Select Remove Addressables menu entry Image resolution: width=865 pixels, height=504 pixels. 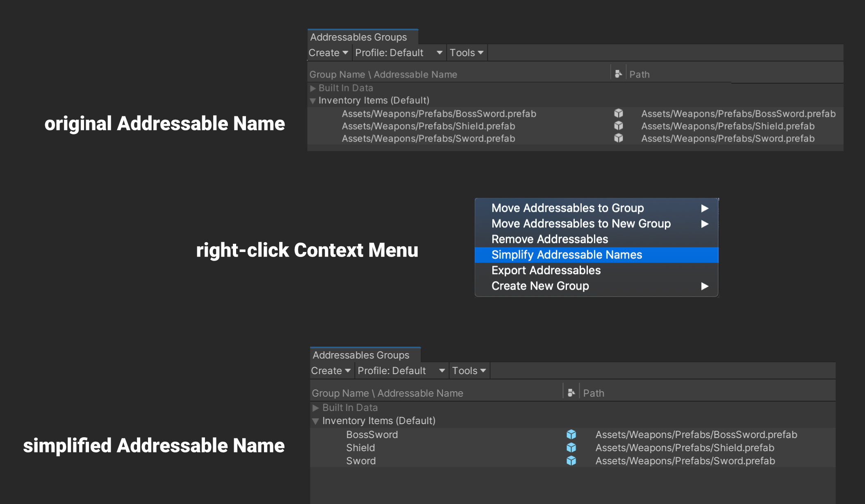[x=549, y=239]
